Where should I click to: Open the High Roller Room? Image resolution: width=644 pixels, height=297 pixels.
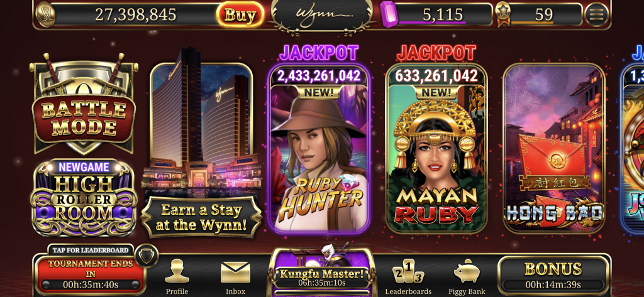84,199
